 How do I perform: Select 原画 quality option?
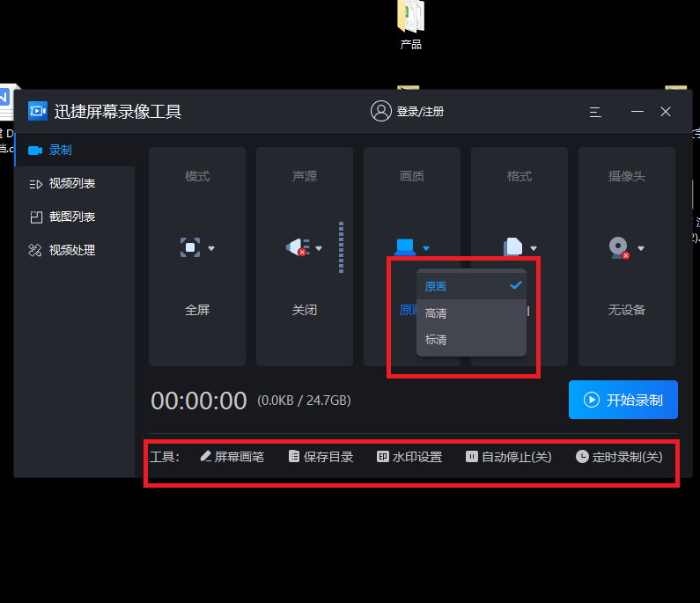pos(471,286)
